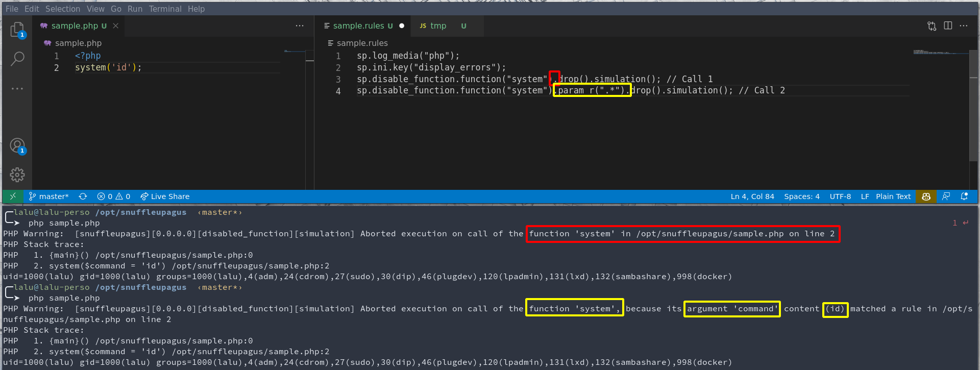The width and height of the screenshot is (980, 370).
Task: Place cursor on system('id'); line
Action: click(108, 67)
